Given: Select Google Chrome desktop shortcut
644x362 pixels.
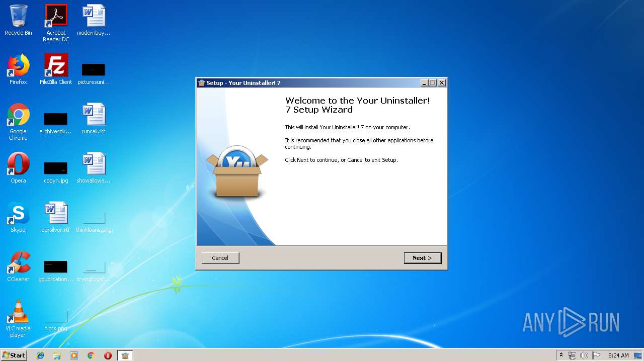Looking at the screenshot, I should pyautogui.click(x=18, y=122).
